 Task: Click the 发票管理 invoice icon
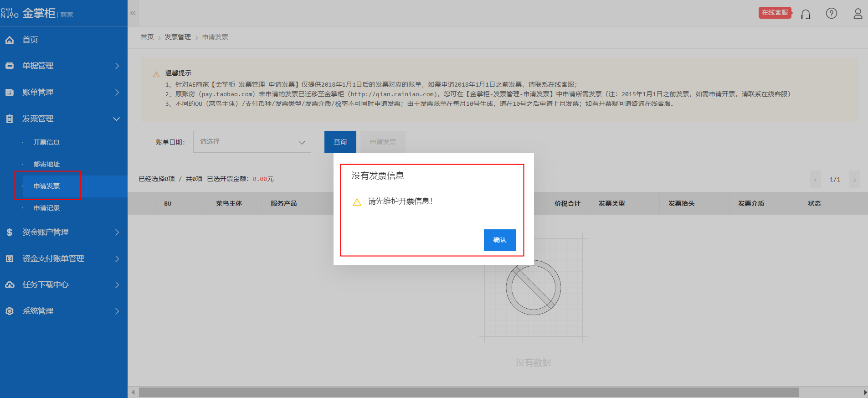click(10, 119)
